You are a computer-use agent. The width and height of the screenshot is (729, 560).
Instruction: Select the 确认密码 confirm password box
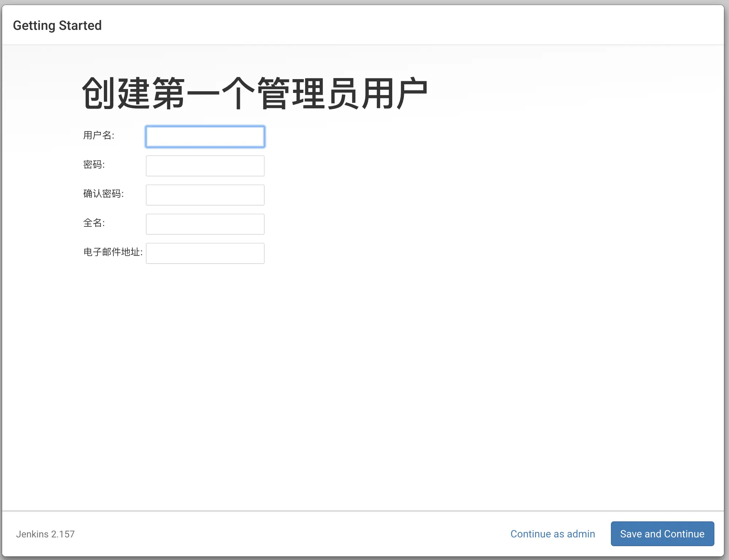point(205,195)
